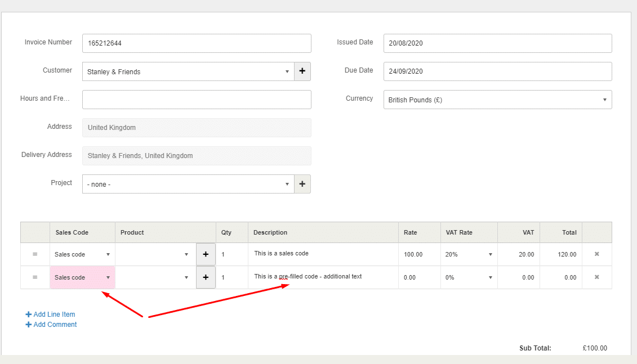Change VAT Rate from 20% in first row

point(469,254)
